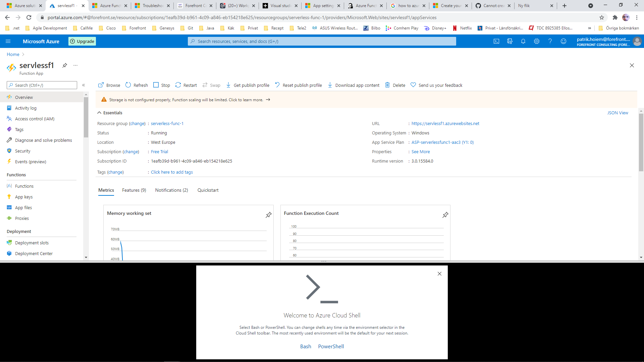This screenshot has height=362, width=644.
Task: Click Directories and subscriptions filter icon
Action: click(510, 41)
